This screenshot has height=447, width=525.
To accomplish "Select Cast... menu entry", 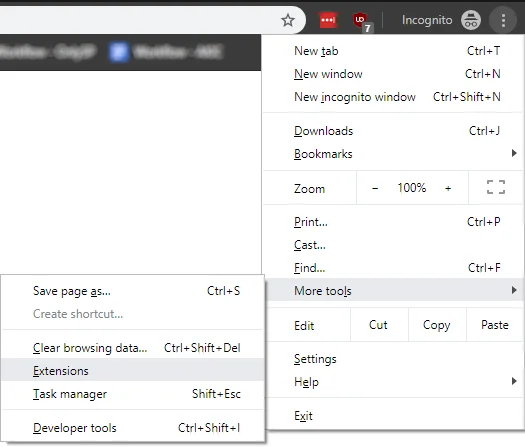I will click(x=393, y=245).
